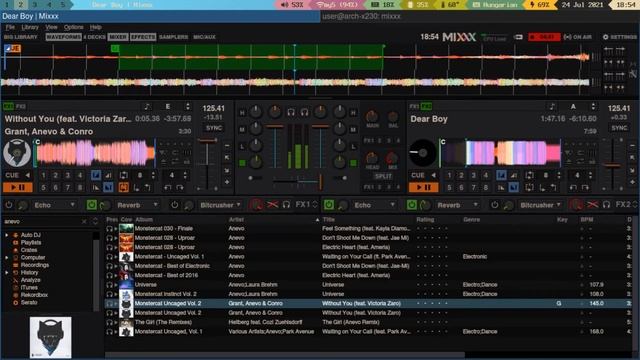Expand Computer tree item in sidebar

(7, 258)
